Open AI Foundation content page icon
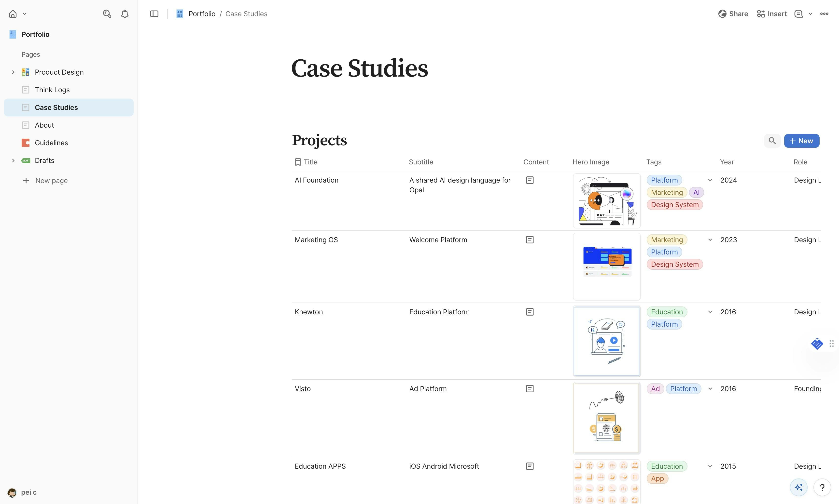The height and width of the screenshot is (504, 839). pyautogui.click(x=530, y=180)
